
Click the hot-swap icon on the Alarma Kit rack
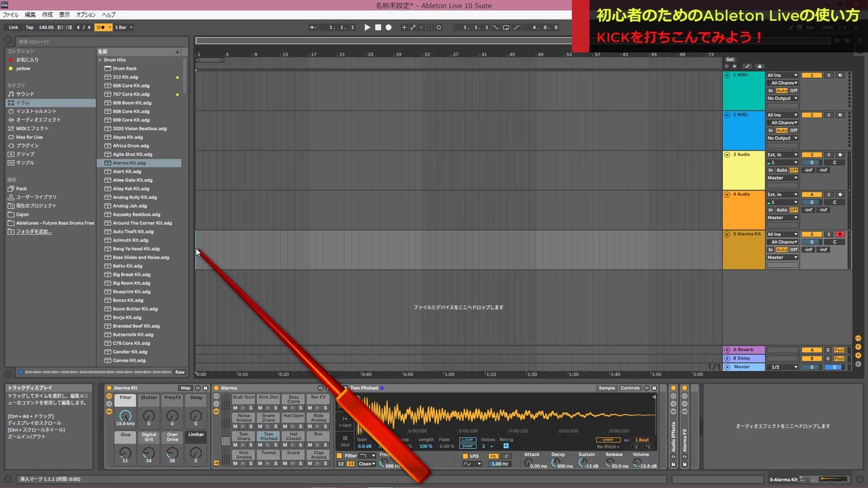coord(197,388)
